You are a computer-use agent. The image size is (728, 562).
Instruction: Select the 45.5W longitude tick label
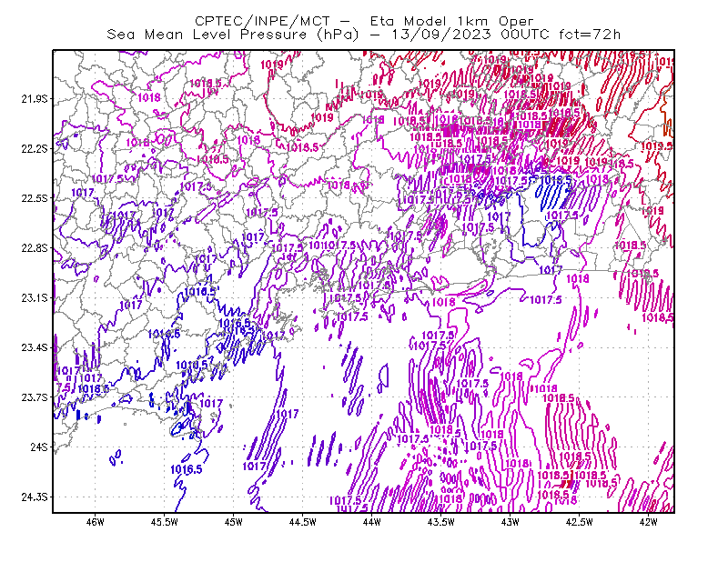click(165, 522)
